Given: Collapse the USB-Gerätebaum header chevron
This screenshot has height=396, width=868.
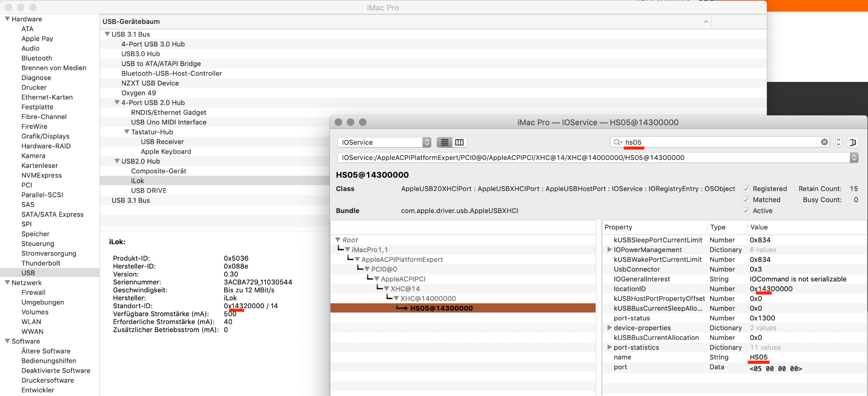Looking at the screenshot, I should click(x=706, y=22).
